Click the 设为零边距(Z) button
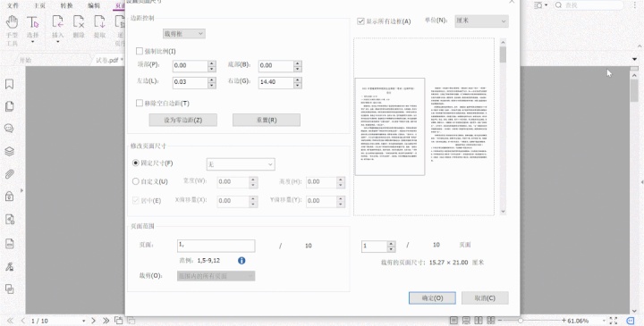The height and width of the screenshot is (326, 644). coord(182,121)
